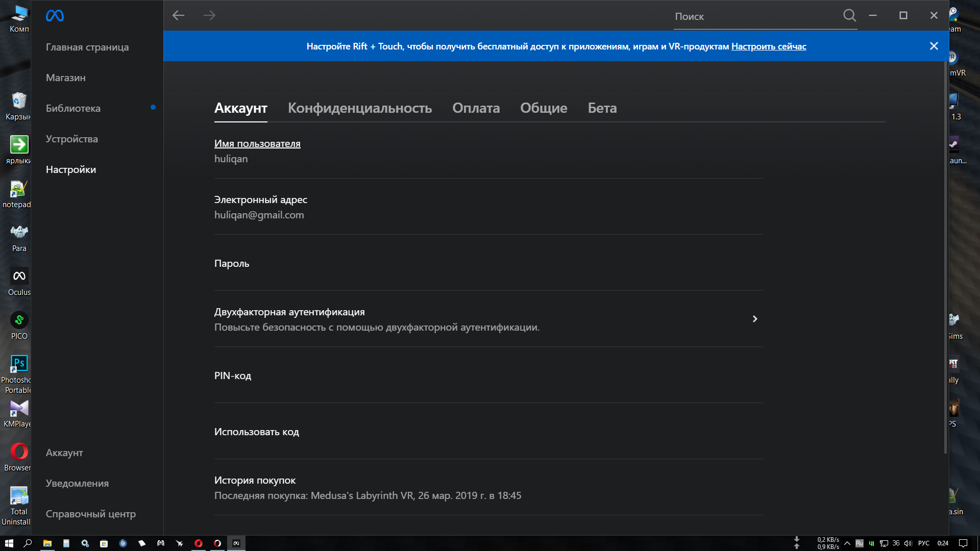Open История покупок row

tap(488, 487)
